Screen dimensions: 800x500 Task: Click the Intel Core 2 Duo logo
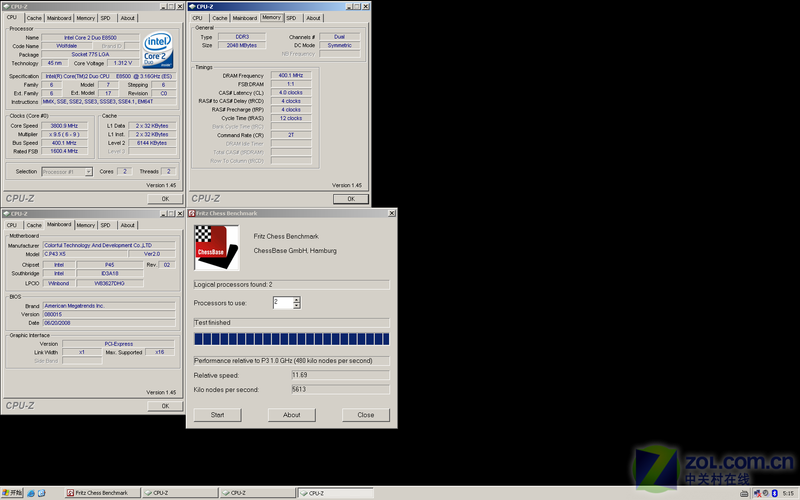click(x=158, y=51)
